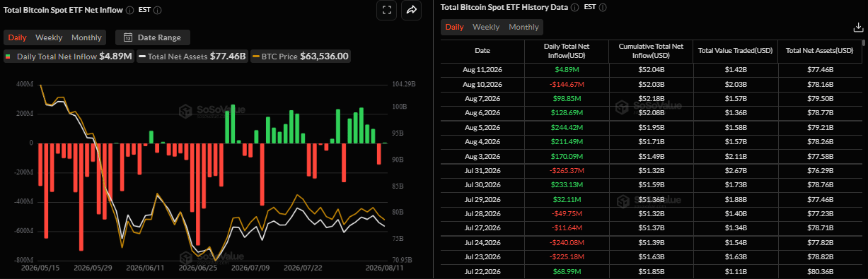Switch history table to Weekly
Screen dimensions: 868x279
tap(486, 27)
